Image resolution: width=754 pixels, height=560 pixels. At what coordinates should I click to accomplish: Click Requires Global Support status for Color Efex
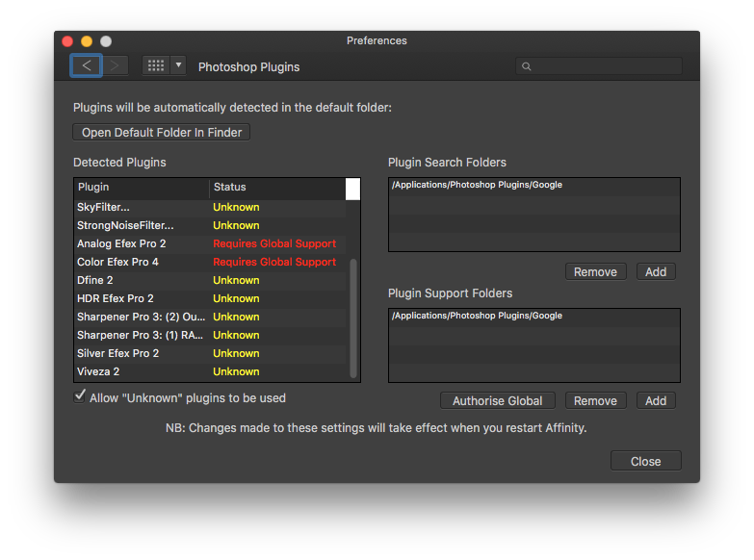274,262
